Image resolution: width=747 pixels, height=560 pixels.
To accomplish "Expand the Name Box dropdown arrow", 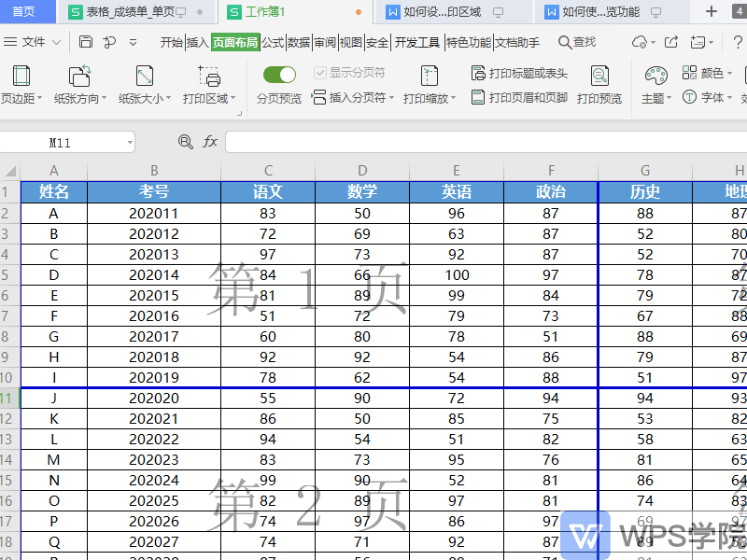I will 130,141.
